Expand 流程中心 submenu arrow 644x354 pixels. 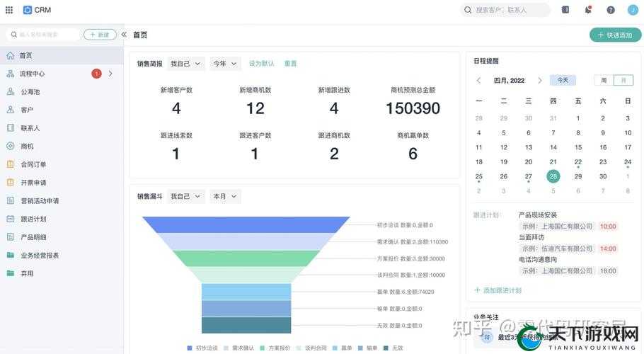click(x=110, y=74)
